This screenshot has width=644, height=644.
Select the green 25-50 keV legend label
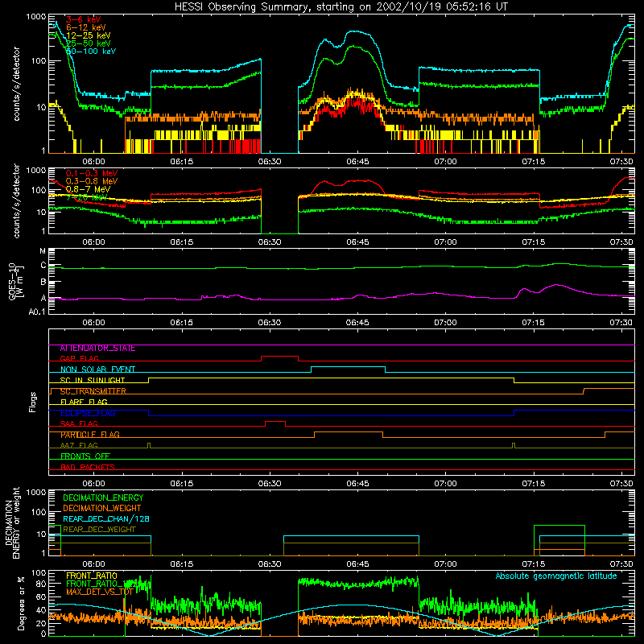pos(88,43)
